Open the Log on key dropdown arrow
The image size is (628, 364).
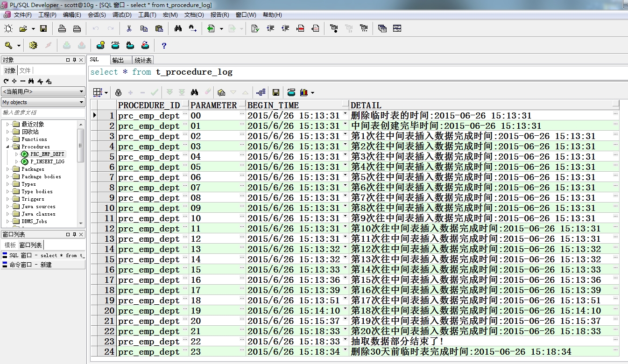click(x=19, y=46)
